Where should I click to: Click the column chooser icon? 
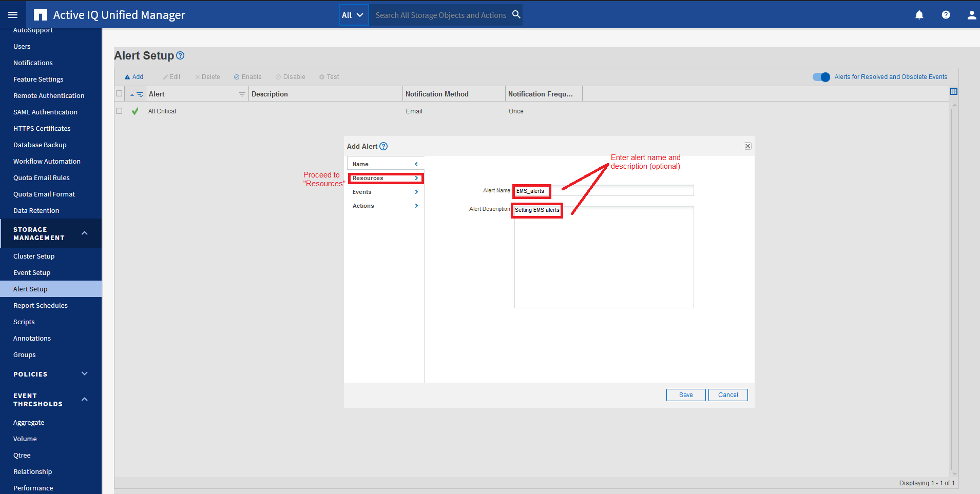[954, 91]
